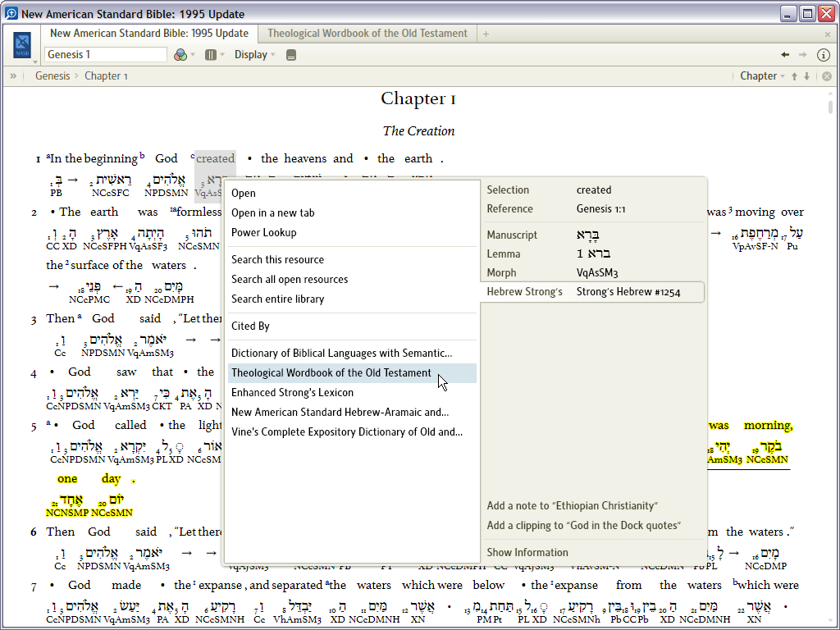Click the Genesis 1 reference box

point(106,55)
